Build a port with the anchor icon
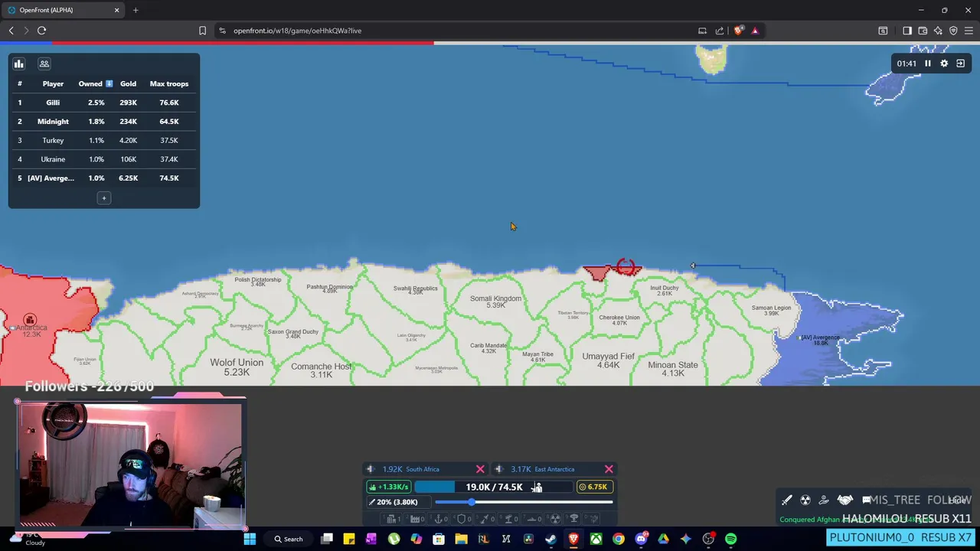The image size is (980, 551). [439, 519]
